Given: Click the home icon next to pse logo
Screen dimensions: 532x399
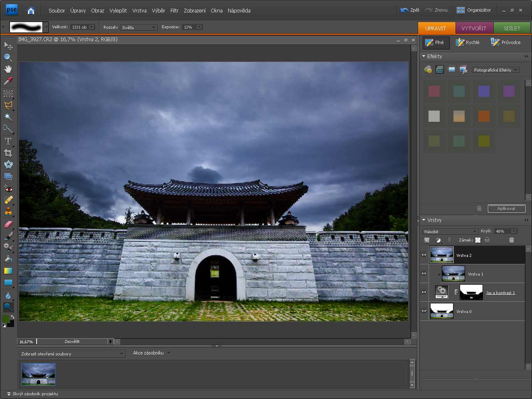Looking at the screenshot, I should 31,10.
